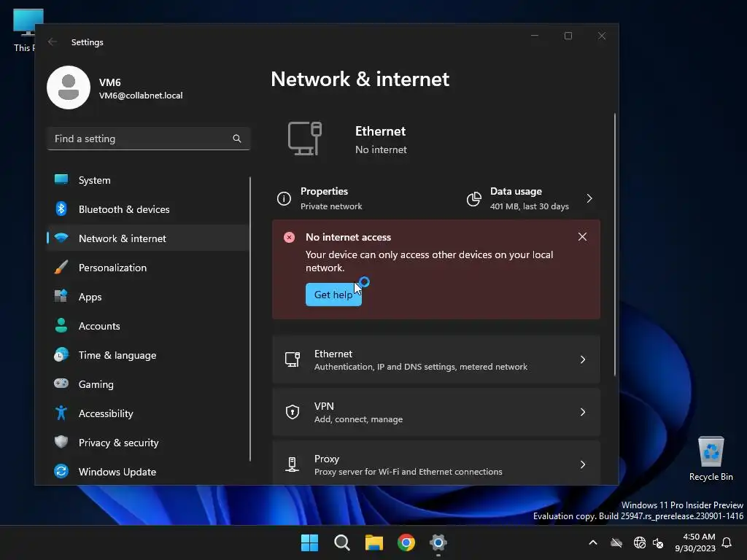Click the Get help button
This screenshot has width=747, height=560.
click(333, 295)
